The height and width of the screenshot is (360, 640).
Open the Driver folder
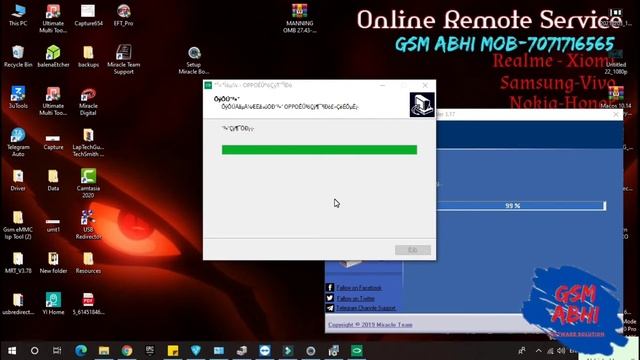click(x=18, y=180)
